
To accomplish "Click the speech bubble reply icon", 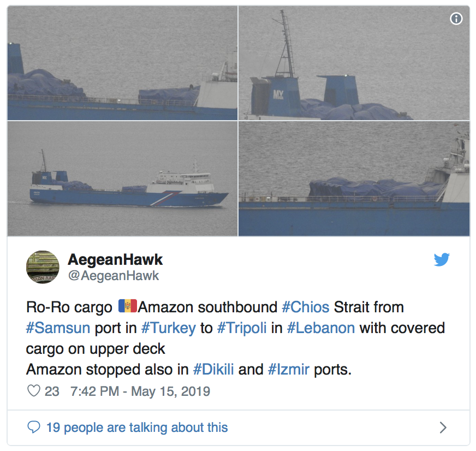I will click(34, 427).
